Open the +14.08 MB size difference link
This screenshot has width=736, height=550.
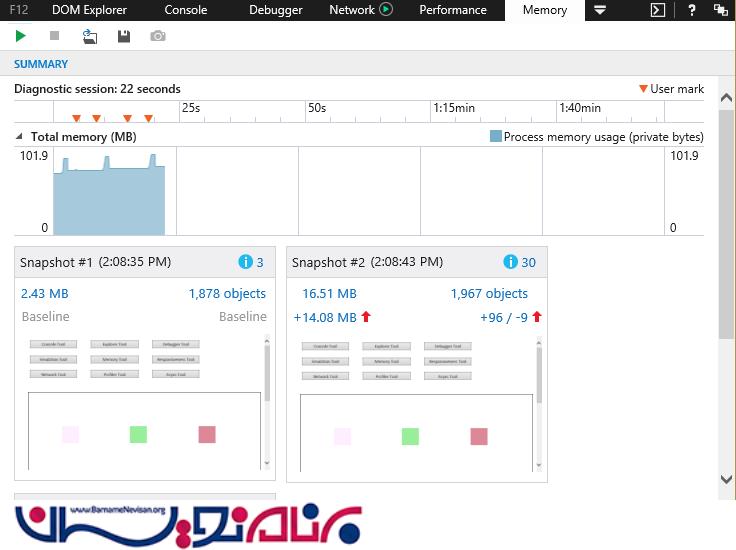pos(325,318)
